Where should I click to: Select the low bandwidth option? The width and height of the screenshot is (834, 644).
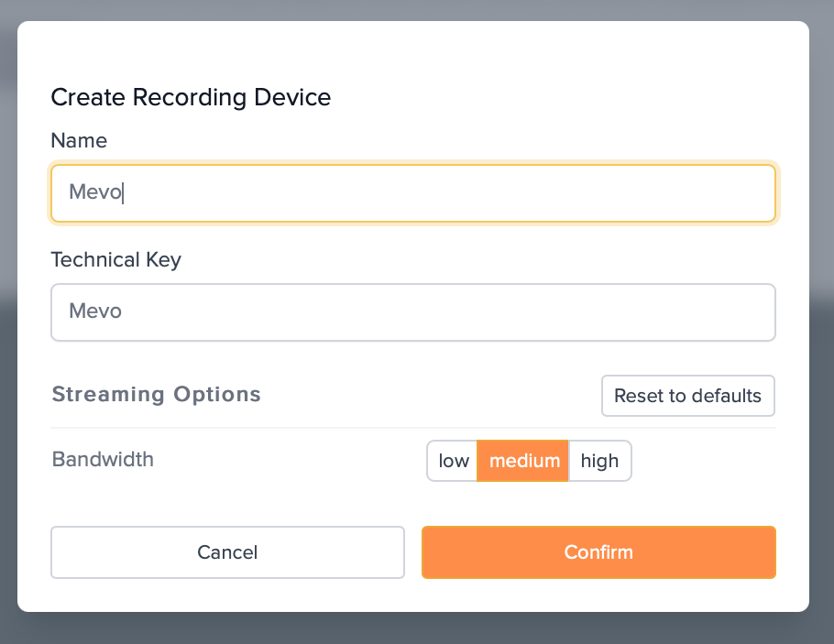click(x=453, y=461)
